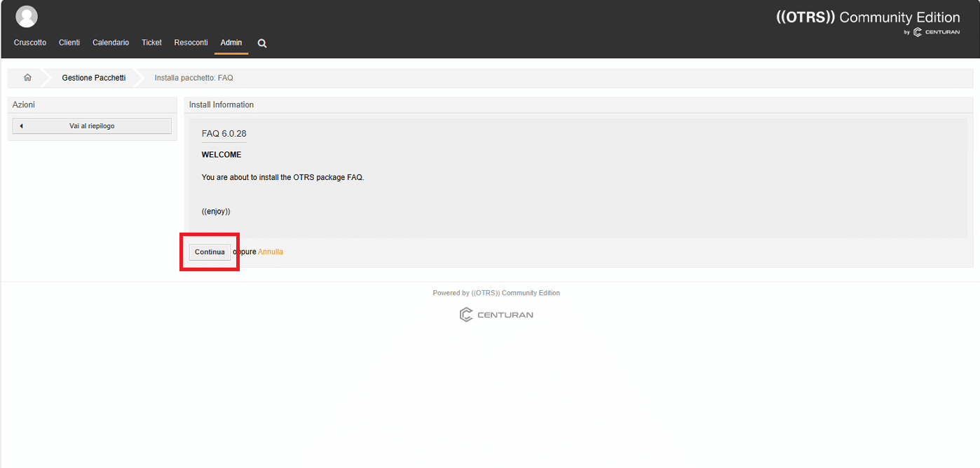Screen dimensions: 980x468
Task: Collapse the Azioni panel header
Action: [92, 104]
